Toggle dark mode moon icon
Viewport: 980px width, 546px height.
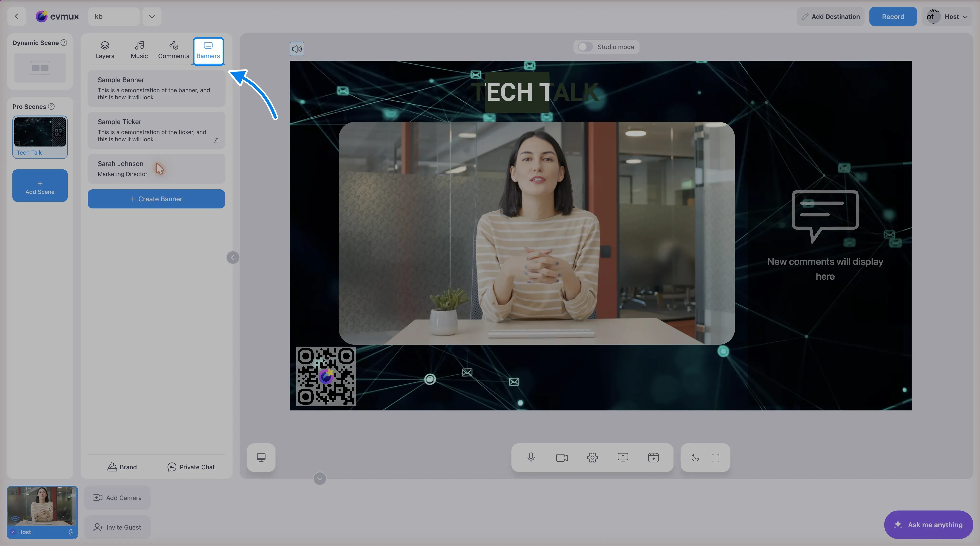tap(695, 457)
